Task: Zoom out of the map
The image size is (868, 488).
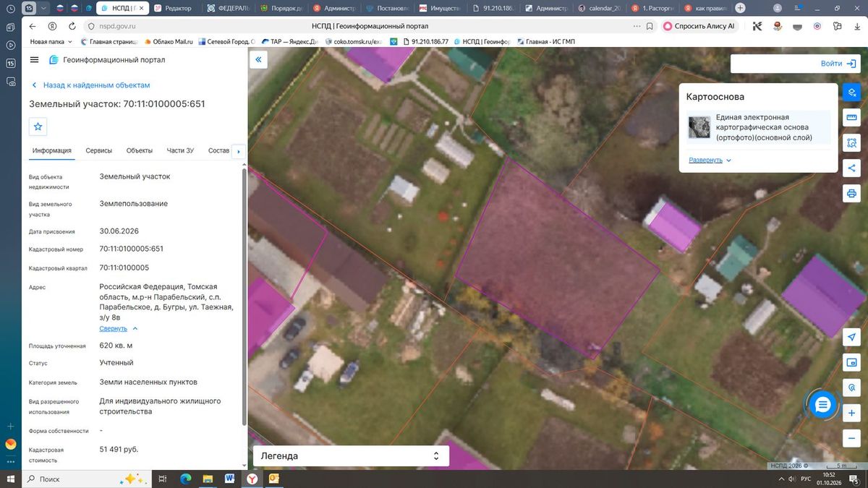Action: coord(851,438)
